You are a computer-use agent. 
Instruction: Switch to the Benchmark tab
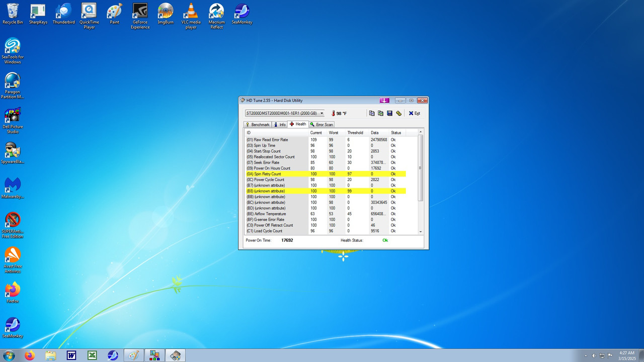tap(258, 125)
